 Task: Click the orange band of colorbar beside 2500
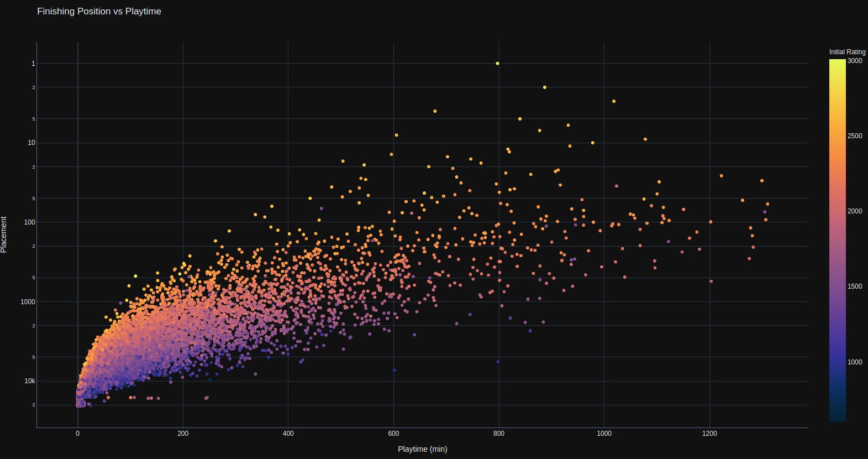[837, 136]
